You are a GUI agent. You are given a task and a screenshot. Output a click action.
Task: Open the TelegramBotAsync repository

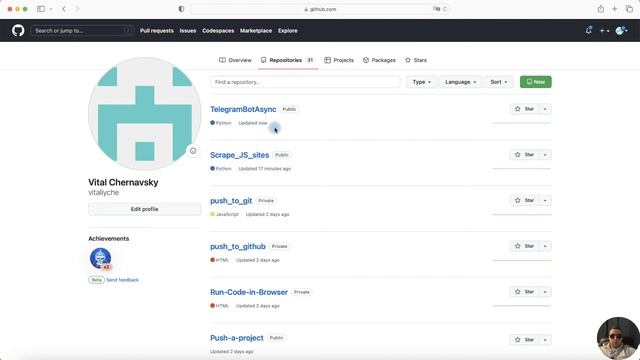coord(243,109)
